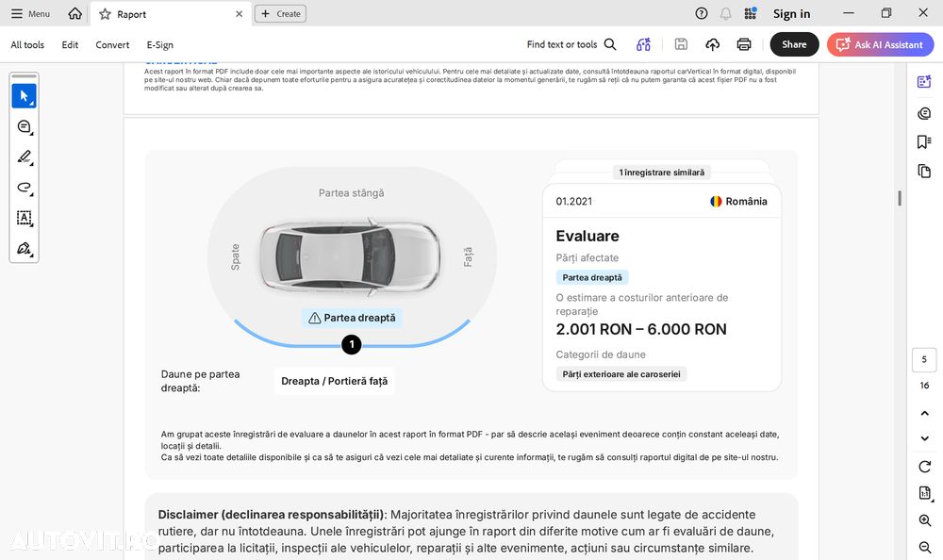Click Părți exterioare ale caroseriei tag

tap(621, 374)
